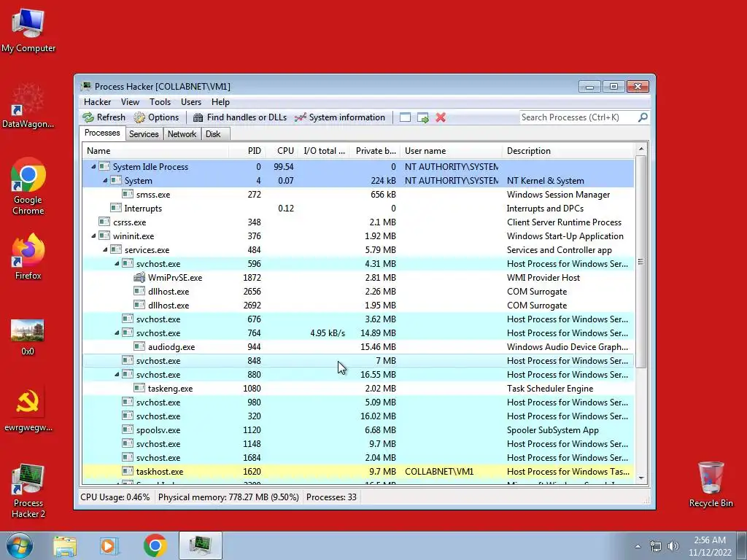This screenshot has width=747, height=560.
Task: Click the Refresh toolbar button
Action: 104,117
